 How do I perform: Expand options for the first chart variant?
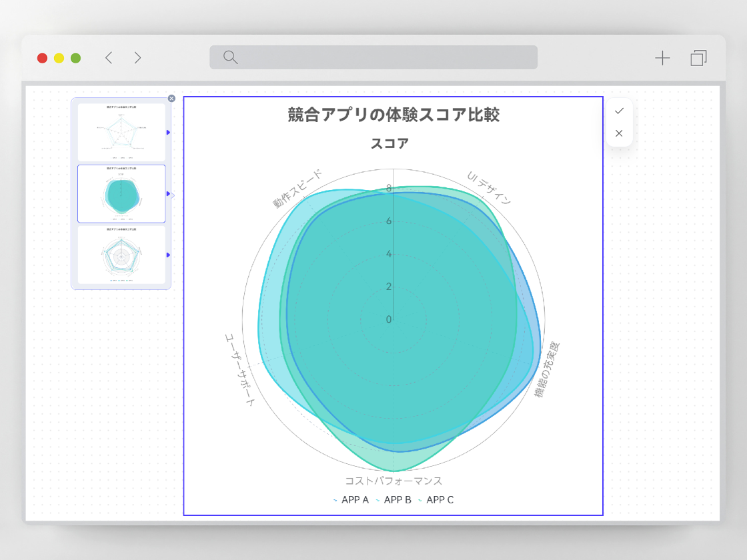point(167,130)
